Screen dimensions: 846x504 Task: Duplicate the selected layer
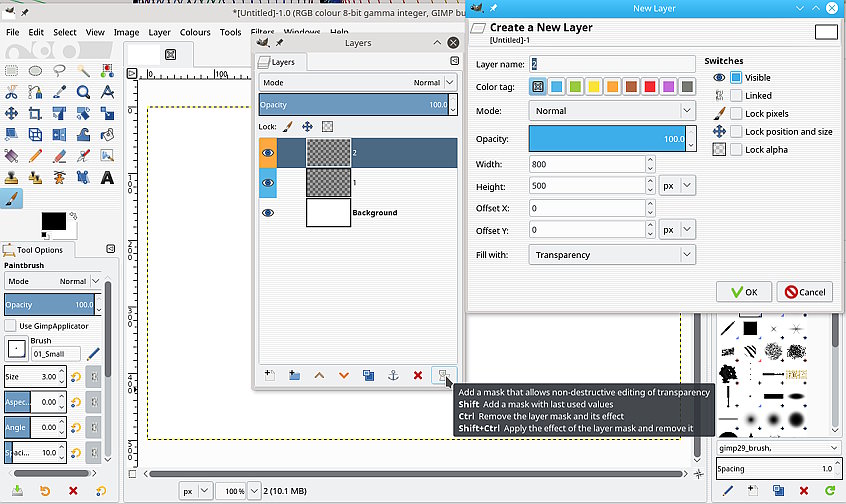(x=369, y=375)
